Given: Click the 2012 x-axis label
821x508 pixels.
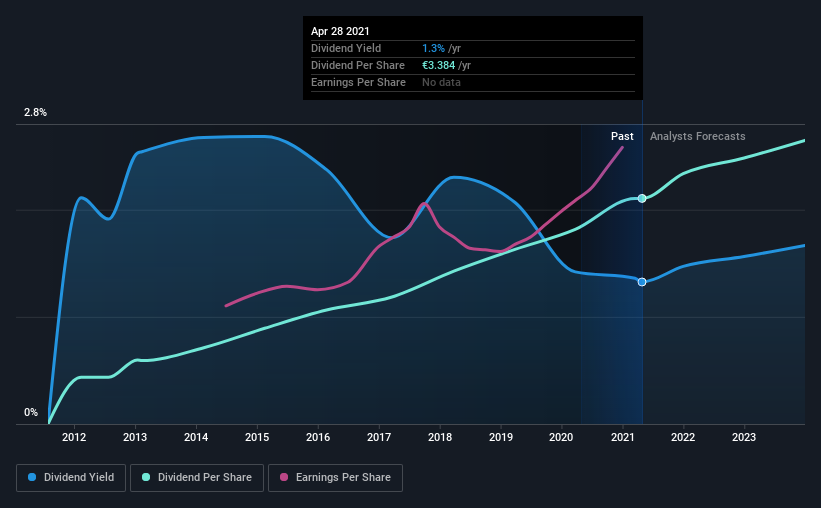Looking at the screenshot, I should 74,437.
